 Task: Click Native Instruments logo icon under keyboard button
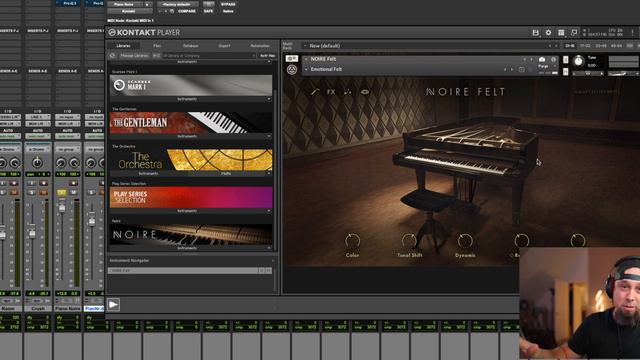click(x=292, y=70)
